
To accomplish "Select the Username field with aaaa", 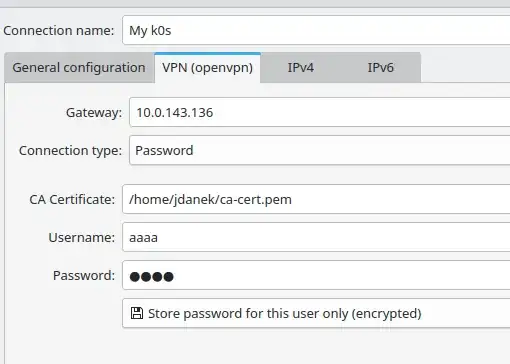I will tap(316, 237).
